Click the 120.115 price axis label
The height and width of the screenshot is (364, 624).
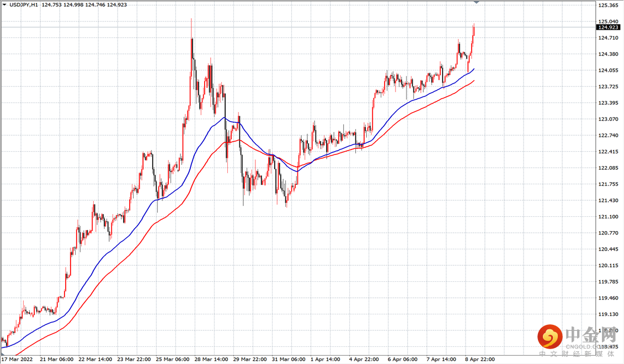click(608, 266)
